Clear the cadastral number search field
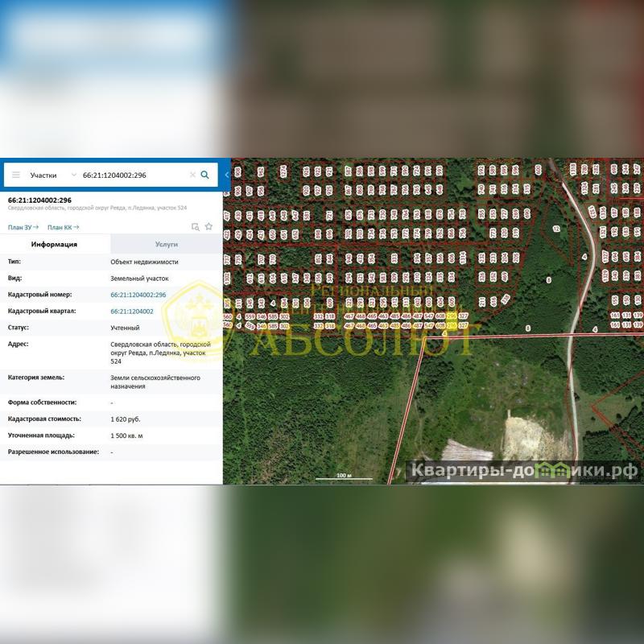Image resolution: width=644 pixels, height=644 pixels. tap(192, 175)
